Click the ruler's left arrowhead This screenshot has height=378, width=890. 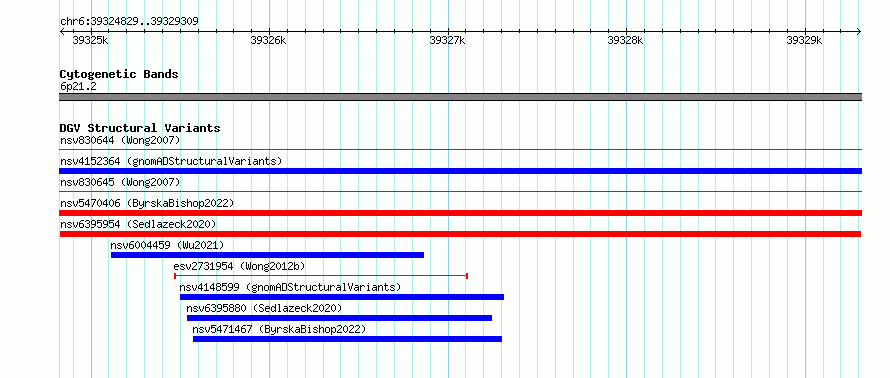tap(62, 32)
